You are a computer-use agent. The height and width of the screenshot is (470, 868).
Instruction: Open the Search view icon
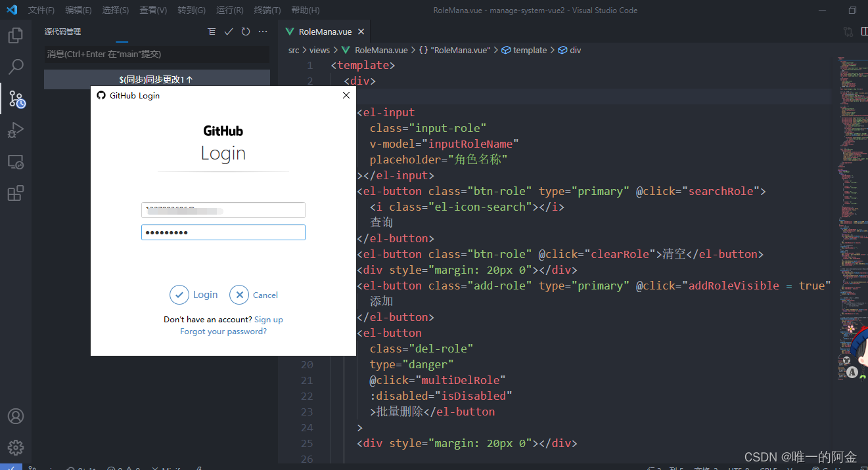(x=16, y=66)
